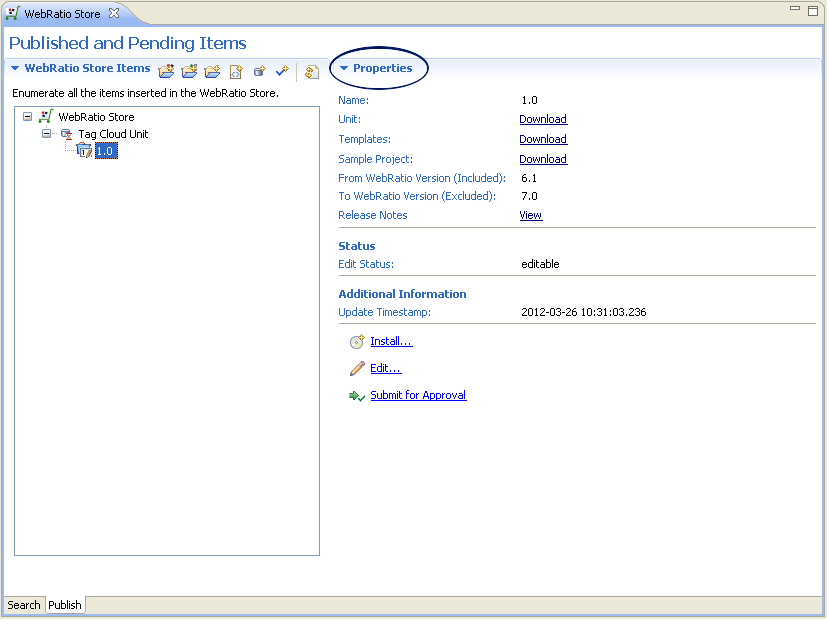The height and width of the screenshot is (619, 827).
Task: Click the version icon beside tree item 1.0
Action: 84,151
